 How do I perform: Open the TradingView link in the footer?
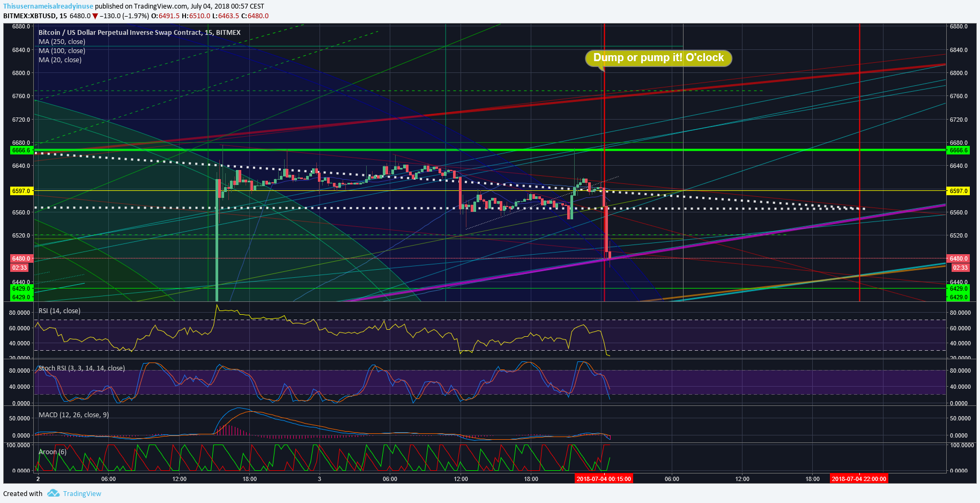[82, 494]
